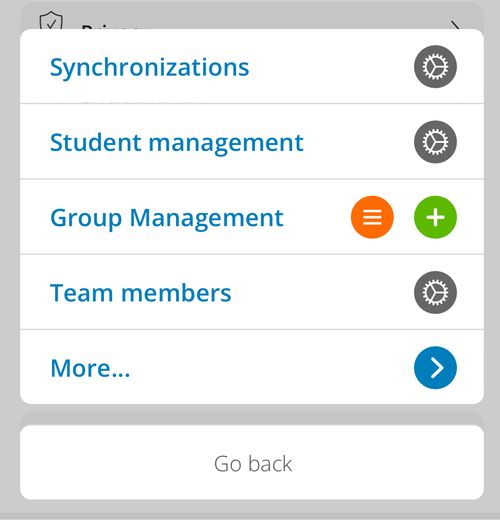Choose the Group Management label
Screen dimensions: 500x520
click(167, 218)
